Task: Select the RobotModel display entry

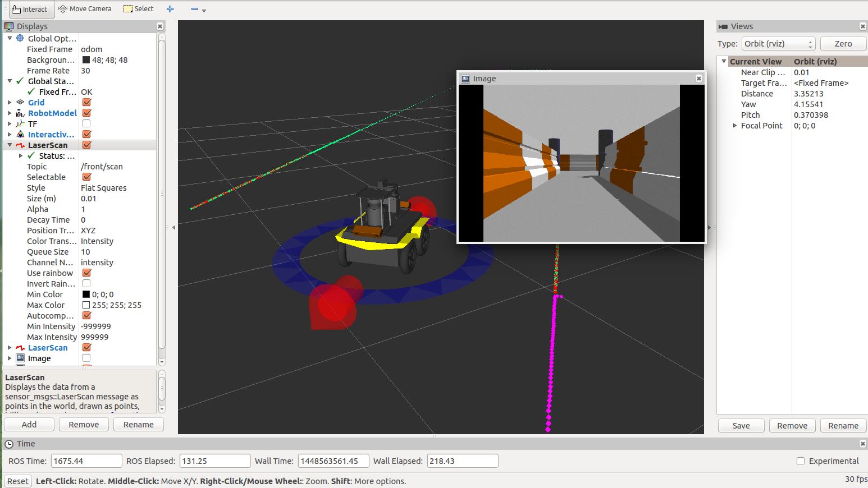Action: [x=52, y=113]
